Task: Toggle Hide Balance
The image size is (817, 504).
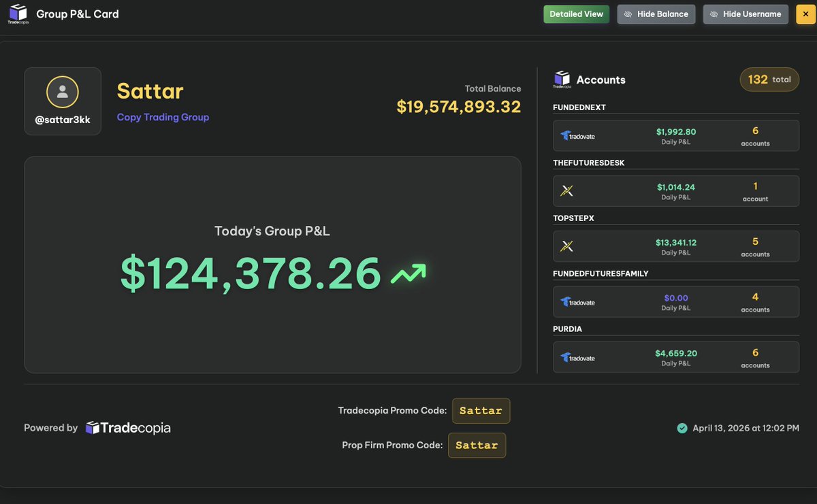Action: [x=656, y=14]
